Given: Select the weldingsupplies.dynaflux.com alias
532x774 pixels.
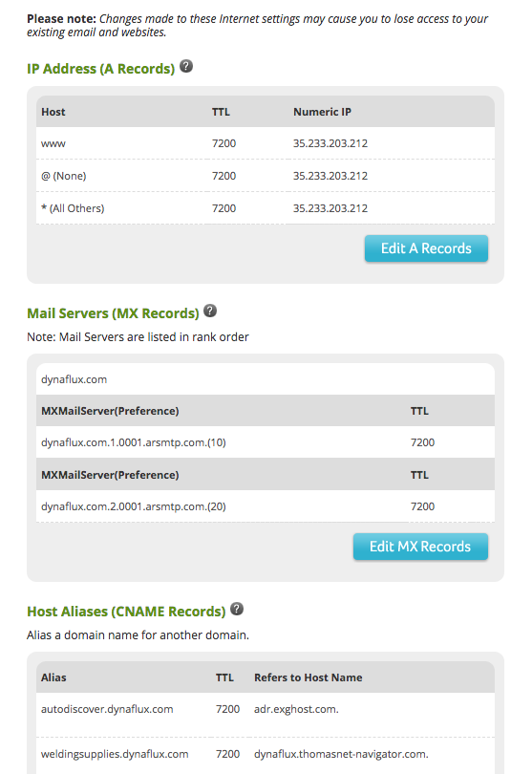Looking at the screenshot, I should point(115,754).
